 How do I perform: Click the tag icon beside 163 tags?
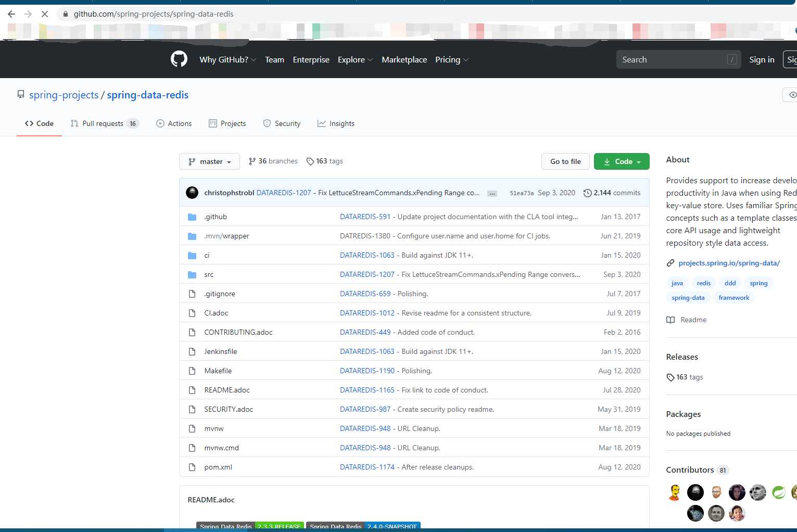[310, 161]
